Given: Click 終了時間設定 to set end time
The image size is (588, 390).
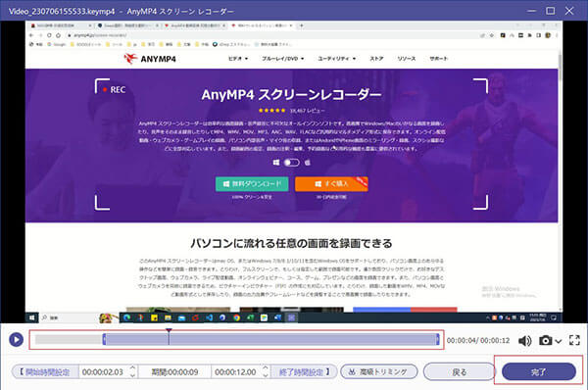Looking at the screenshot, I should [x=305, y=372].
